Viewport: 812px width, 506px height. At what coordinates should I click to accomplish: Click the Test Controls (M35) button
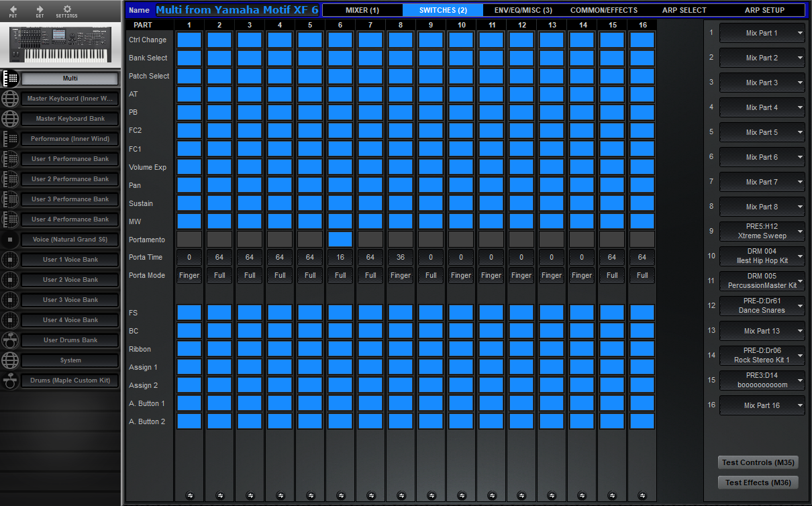point(757,462)
